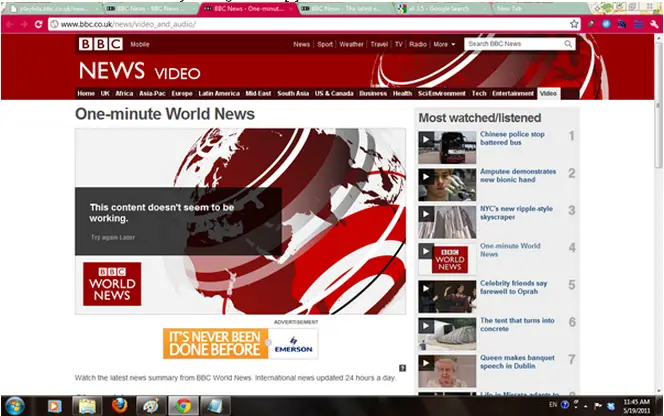Click the blue globe extension icon
The height and width of the screenshot is (416, 664).
(606, 24)
